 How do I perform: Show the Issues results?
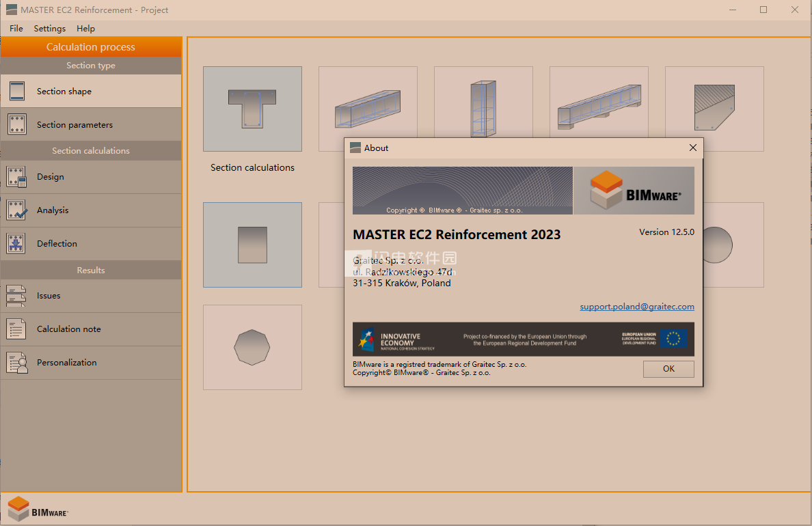coord(91,296)
